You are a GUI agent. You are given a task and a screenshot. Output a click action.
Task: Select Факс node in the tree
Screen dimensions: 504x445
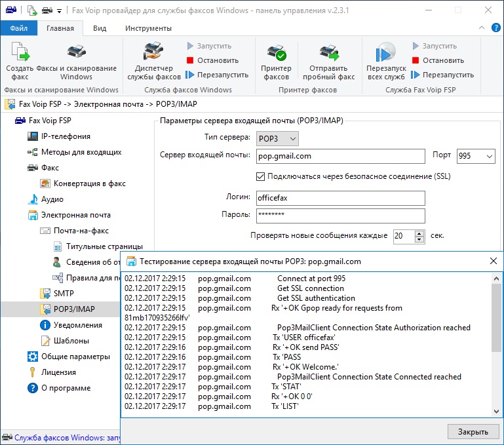[43, 168]
